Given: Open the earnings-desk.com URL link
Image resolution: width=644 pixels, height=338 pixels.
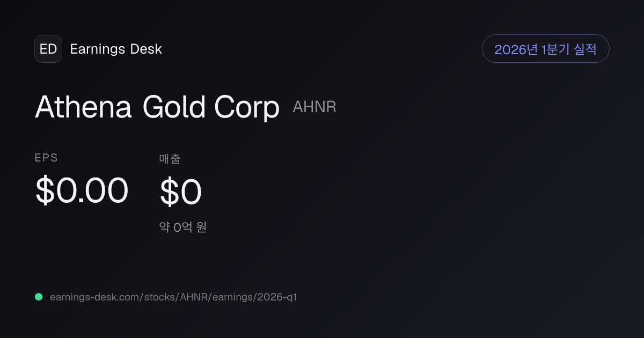Looking at the screenshot, I should pos(173,297).
